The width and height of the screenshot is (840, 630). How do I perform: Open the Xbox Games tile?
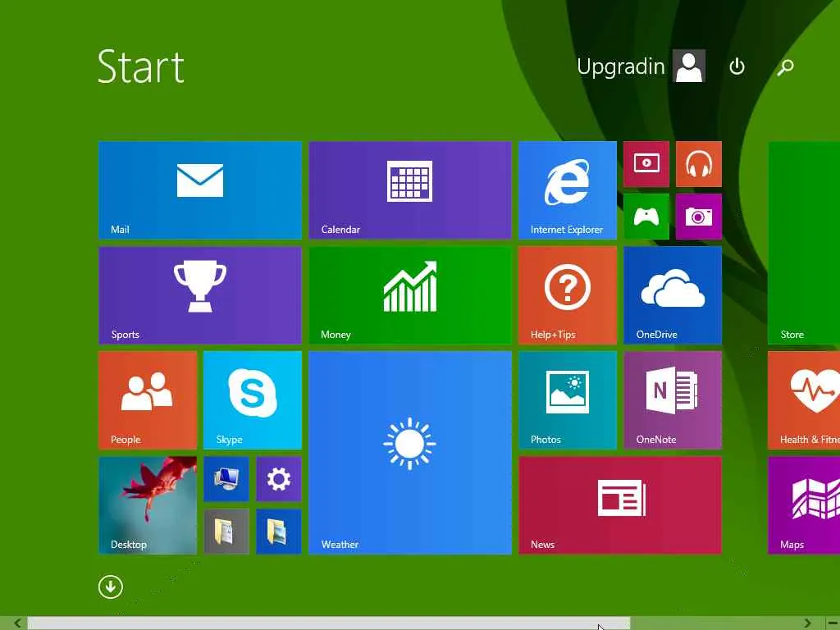point(646,217)
